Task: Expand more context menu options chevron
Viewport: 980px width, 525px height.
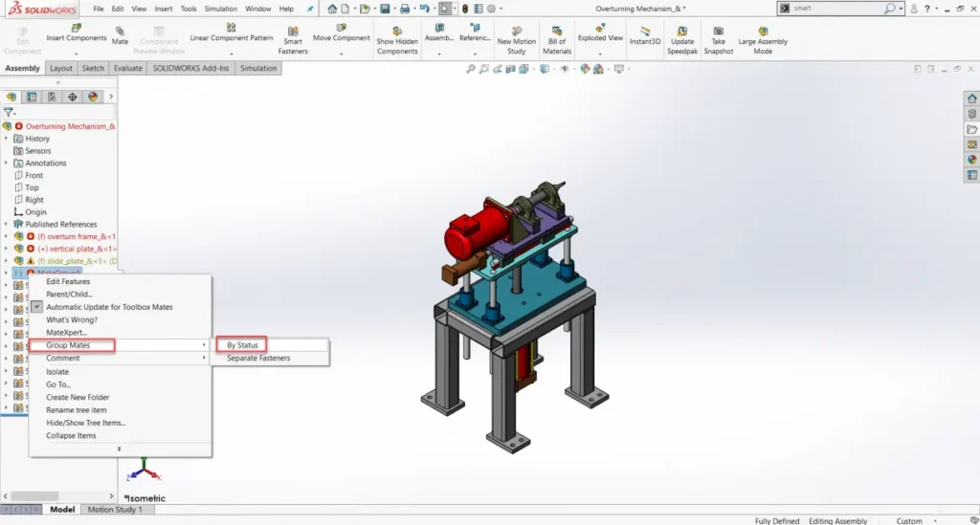Action: (120, 448)
